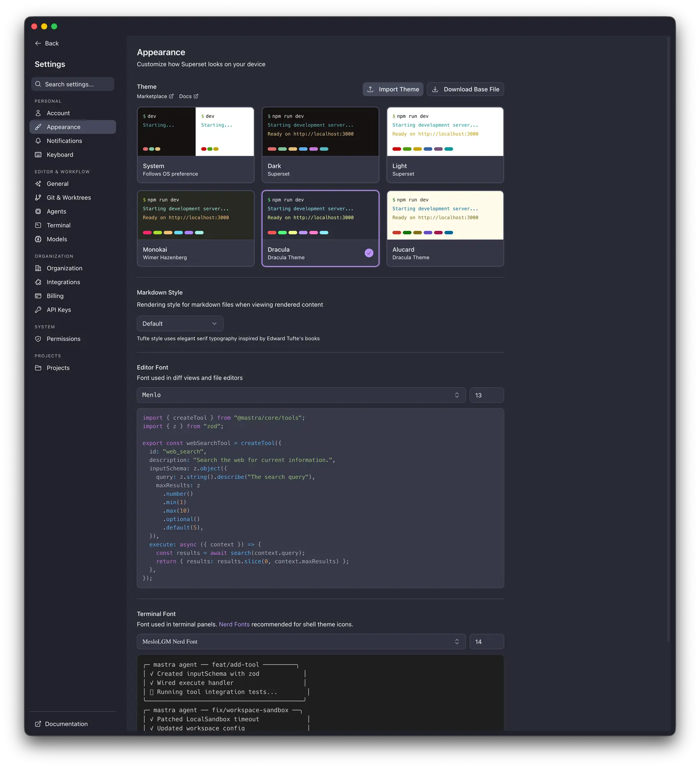700x768 pixels.
Task: Click the Permissions shield icon
Action: coord(38,339)
